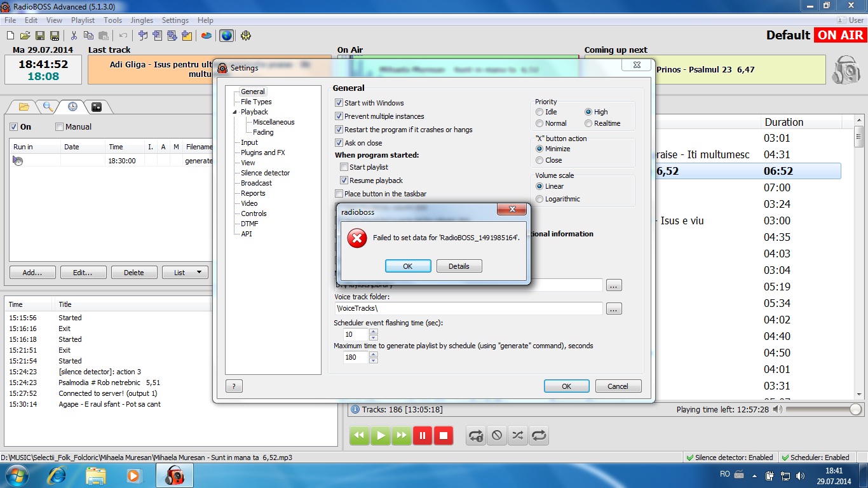Enable the scheduler Manual checkbox
Image resolution: width=868 pixels, height=488 pixels.
coord(60,126)
